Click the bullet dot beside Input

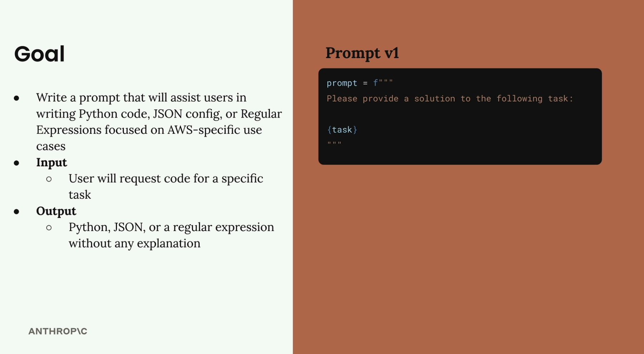tap(16, 163)
